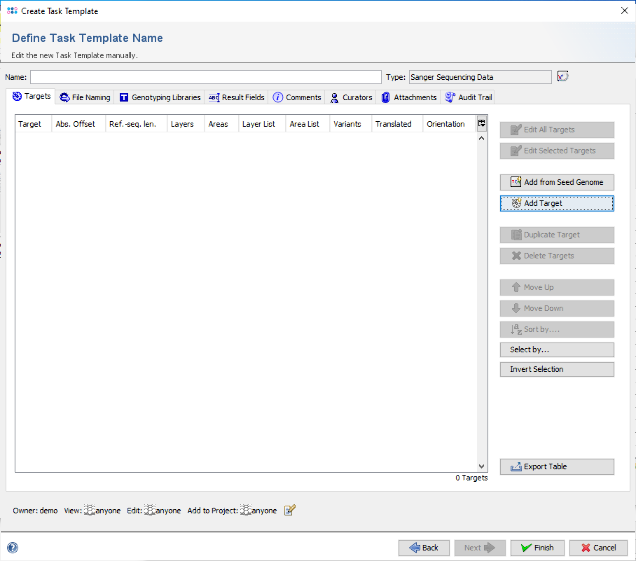Click the Ref.-seq. len. column header
636x561 pixels.
(x=136, y=124)
